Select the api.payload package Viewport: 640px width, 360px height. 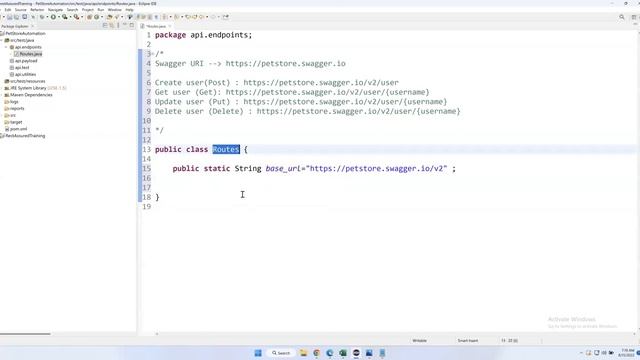[26, 61]
